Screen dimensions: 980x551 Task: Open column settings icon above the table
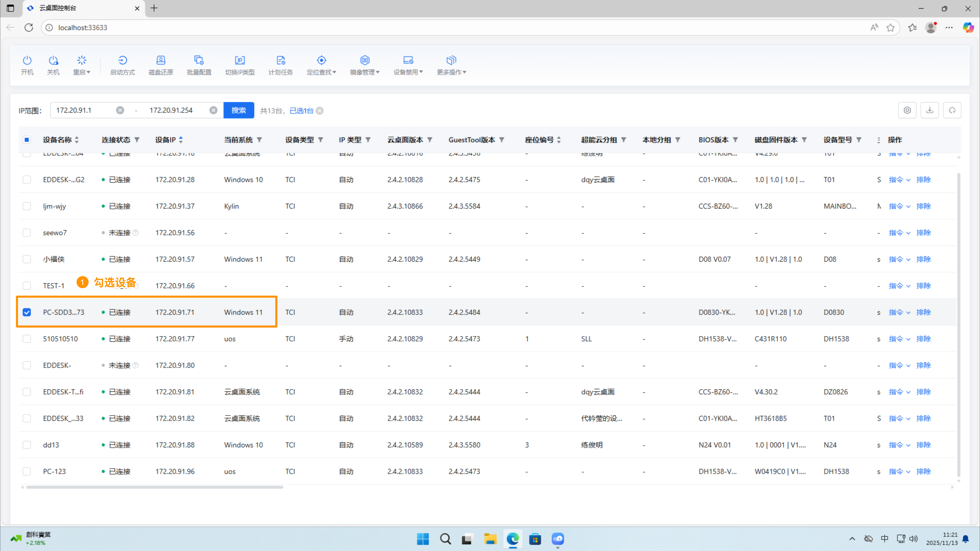point(907,110)
